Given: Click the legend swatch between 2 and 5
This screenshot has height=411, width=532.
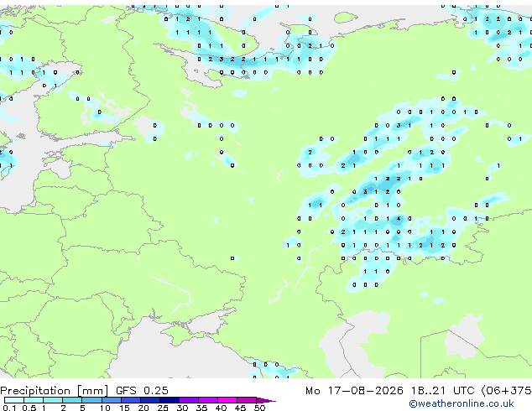Looking at the screenshot, I should click(x=72, y=400).
